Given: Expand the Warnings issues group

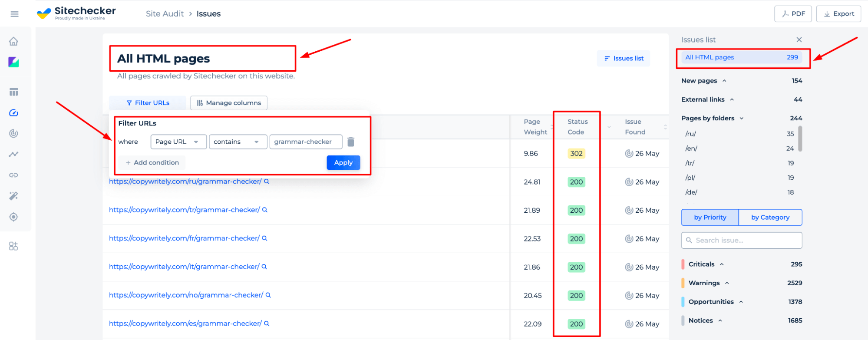Looking at the screenshot, I should tap(727, 283).
